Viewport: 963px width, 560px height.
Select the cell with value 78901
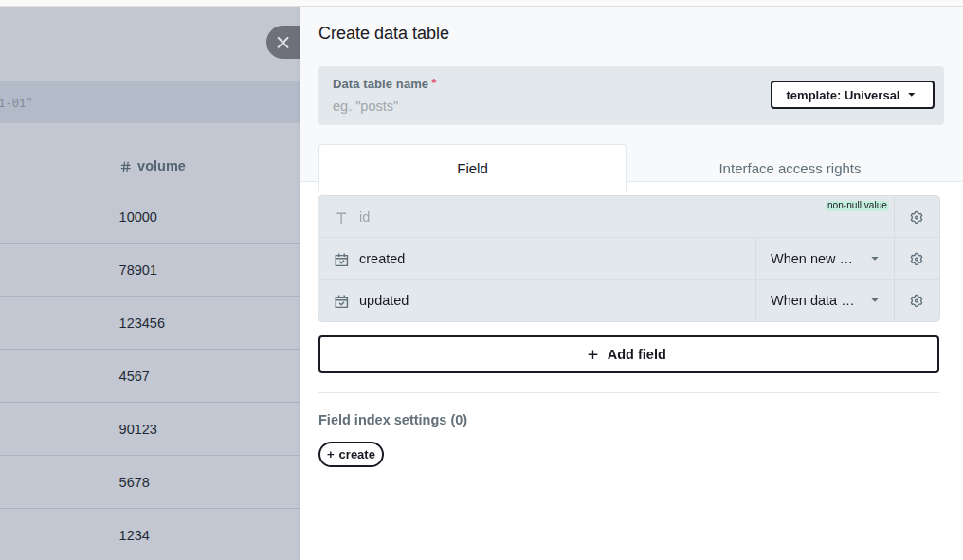point(138,270)
